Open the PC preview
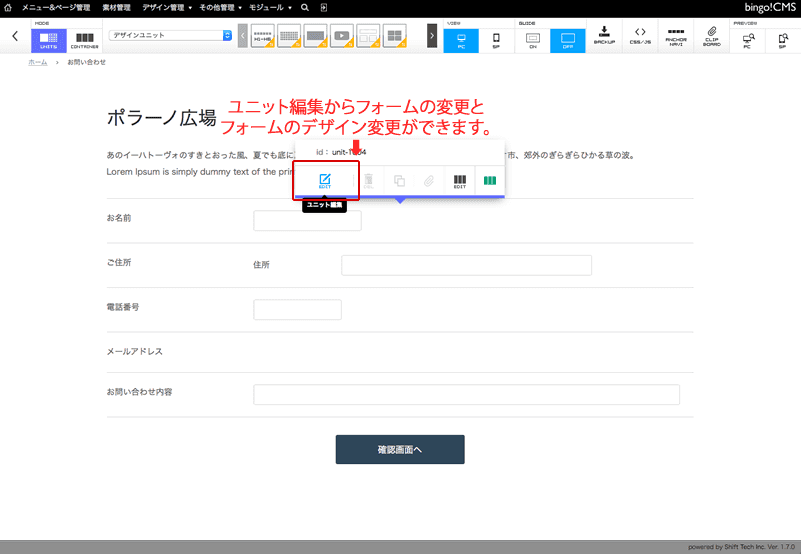801x554 pixels. pyautogui.click(x=747, y=40)
